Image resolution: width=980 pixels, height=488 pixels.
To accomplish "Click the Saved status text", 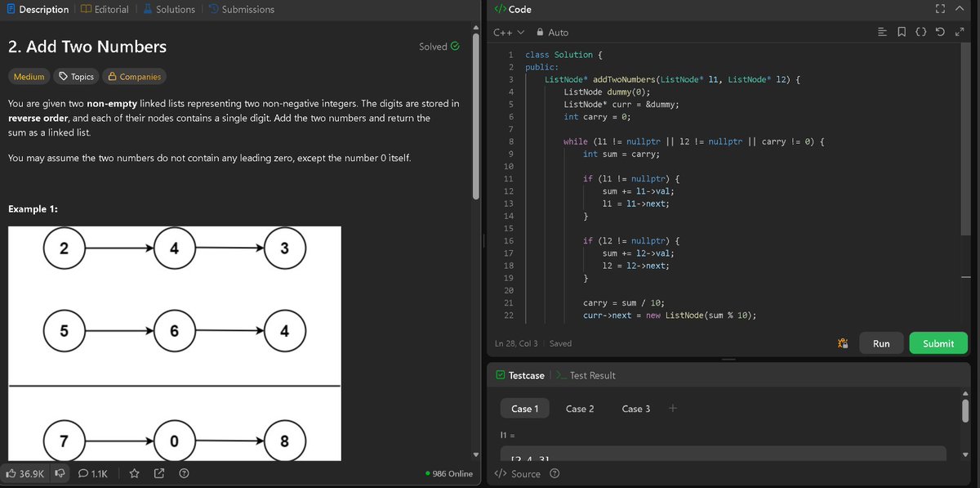I will [560, 343].
